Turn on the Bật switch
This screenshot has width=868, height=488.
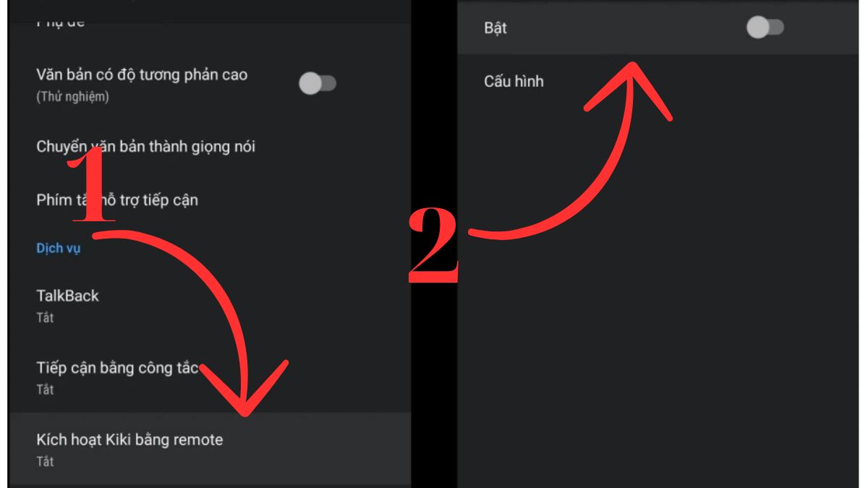tap(765, 28)
